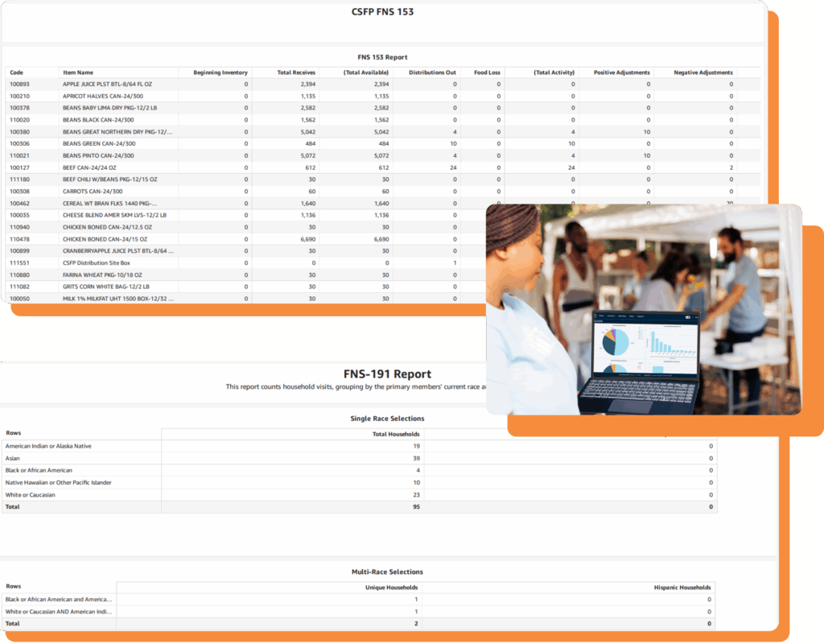Select the 'MILK 1% MILKFAT UHT 1500 BOX-12/32 ...' item
Image resolution: width=824 pixels, height=644 pixels.
click(x=118, y=299)
